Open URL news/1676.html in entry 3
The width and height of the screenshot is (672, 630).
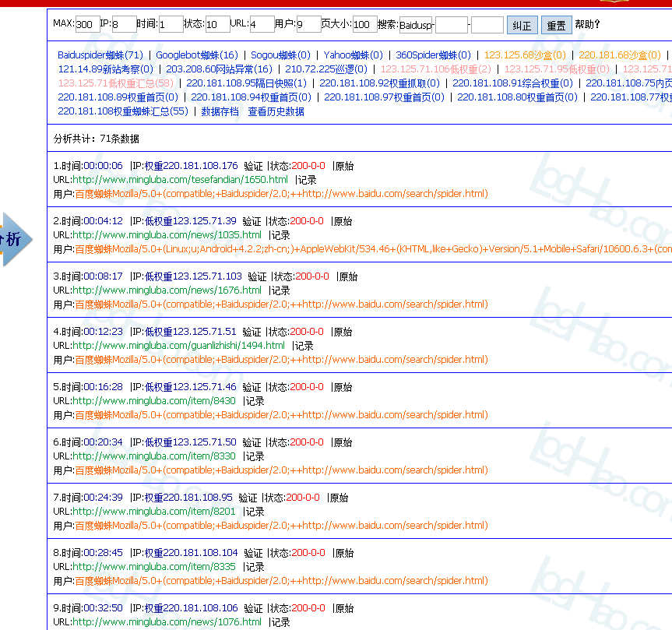point(167,290)
